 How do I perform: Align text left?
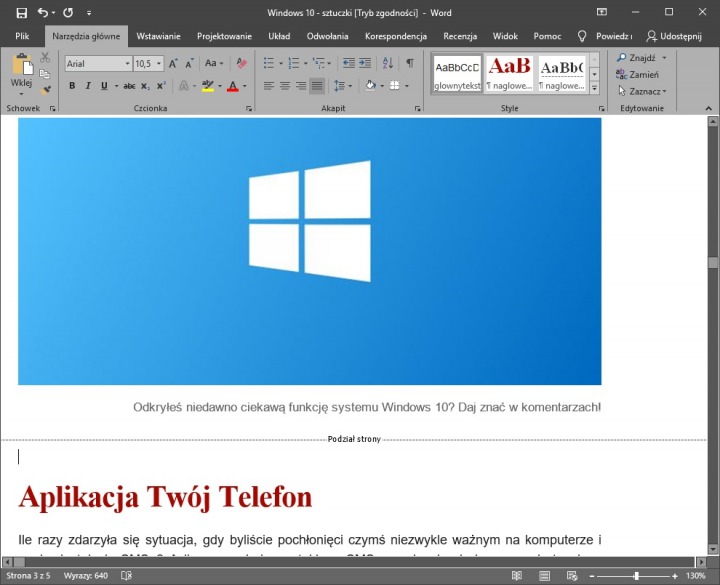[269, 86]
